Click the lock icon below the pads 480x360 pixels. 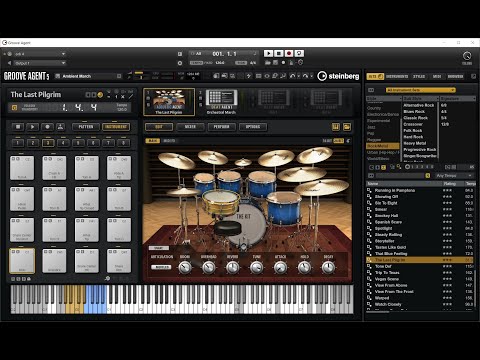(x=29, y=279)
